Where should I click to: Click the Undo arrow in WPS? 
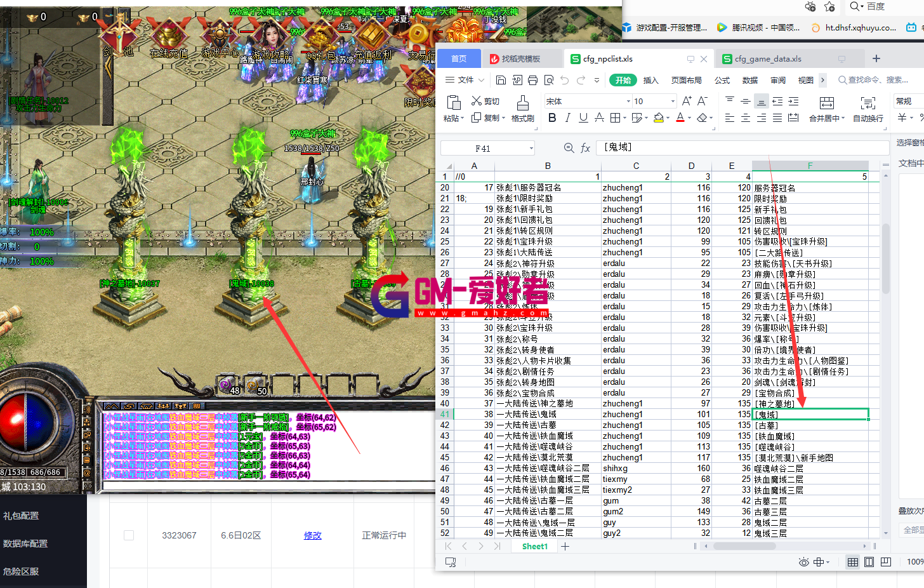click(x=565, y=80)
